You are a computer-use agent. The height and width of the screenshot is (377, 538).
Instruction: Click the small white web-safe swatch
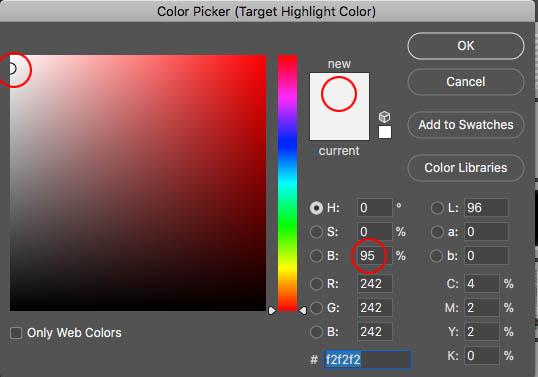[x=385, y=132]
